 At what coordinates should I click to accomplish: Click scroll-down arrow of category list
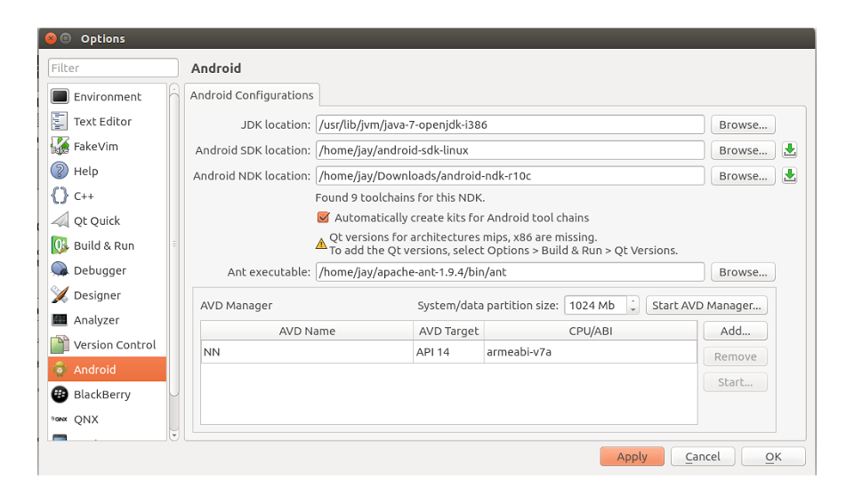[174, 436]
